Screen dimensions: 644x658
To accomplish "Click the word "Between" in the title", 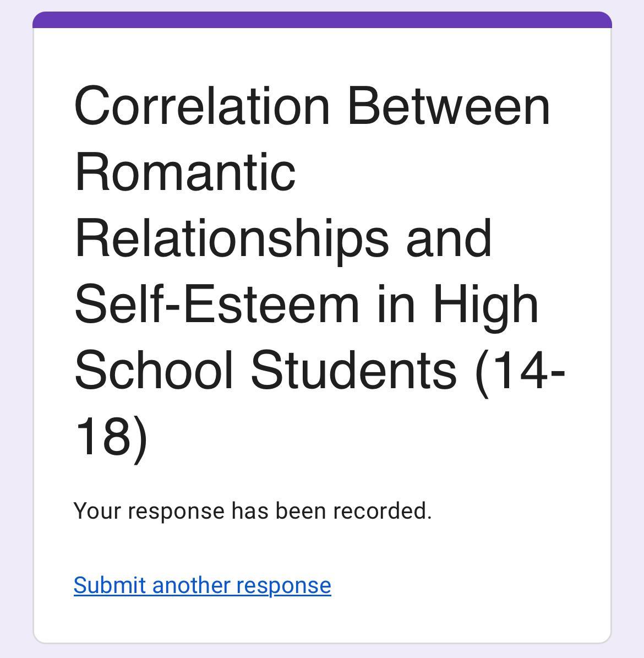I will pyautogui.click(x=449, y=106).
